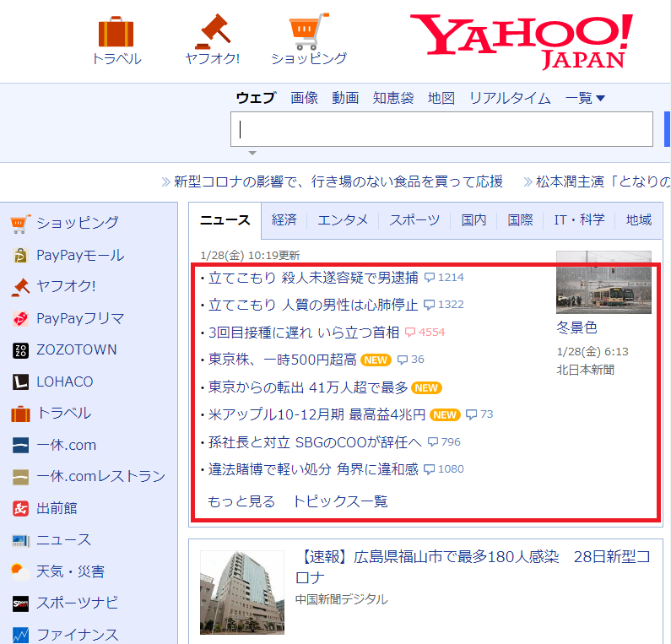Click the building thumbnail of 福山市 article
This screenshot has height=644, width=671.
[242, 593]
